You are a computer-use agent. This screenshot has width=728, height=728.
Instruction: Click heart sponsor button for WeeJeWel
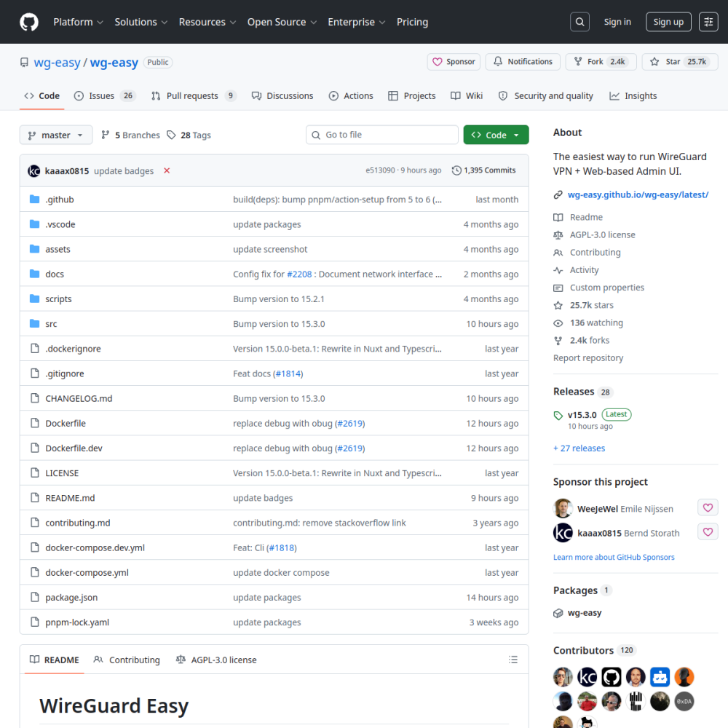(708, 508)
